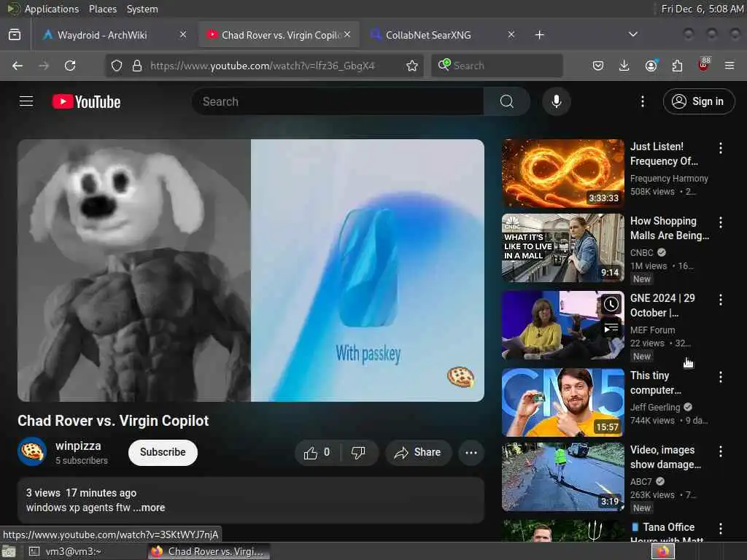Open Just Listen Frequency video thumbnail
The height and width of the screenshot is (560, 747).
(x=562, y=174)
